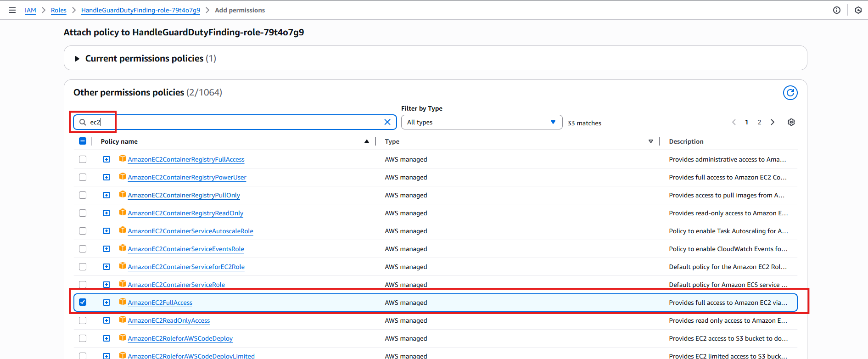Navigate to Roles breadcrumb
Viewport: 868px width, 359px height.
(59, 10)
